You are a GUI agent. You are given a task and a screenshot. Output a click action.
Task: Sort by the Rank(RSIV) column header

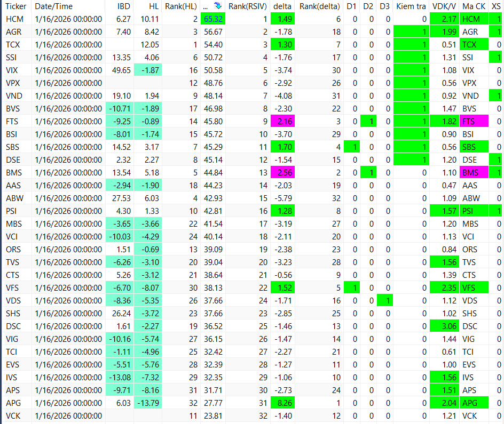coord(248,6)
